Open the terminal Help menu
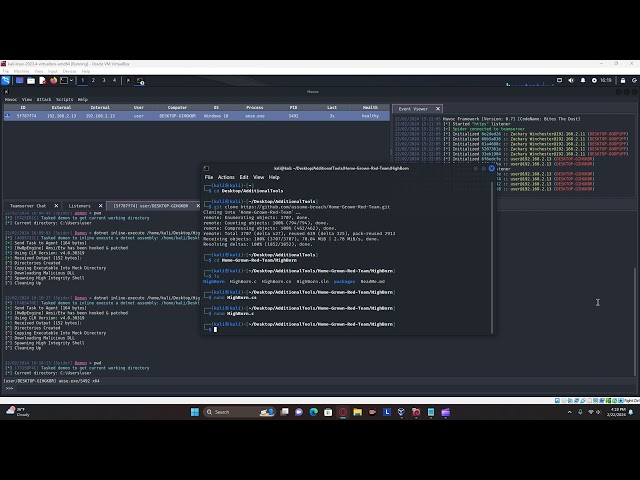 [274, 177]
